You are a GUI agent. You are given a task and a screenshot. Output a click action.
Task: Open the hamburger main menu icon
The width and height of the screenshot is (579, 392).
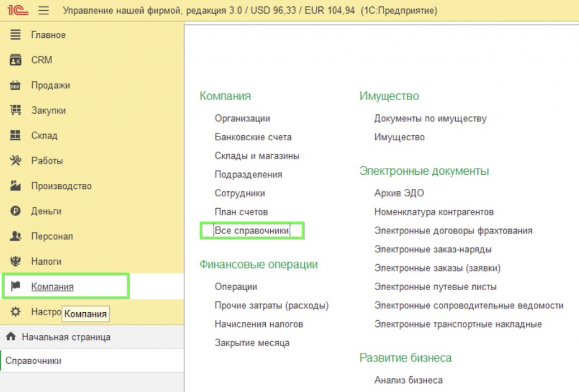tap(44, 10)
